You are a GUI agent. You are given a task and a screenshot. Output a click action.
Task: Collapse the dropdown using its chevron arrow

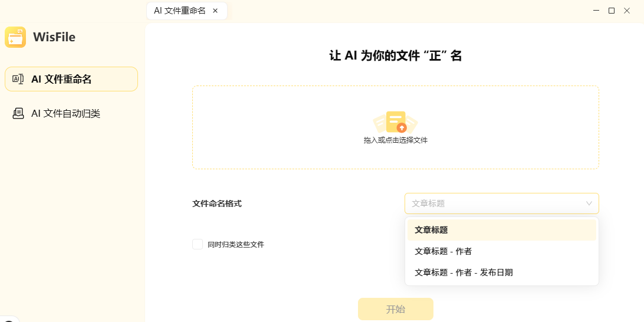[589, 203]
